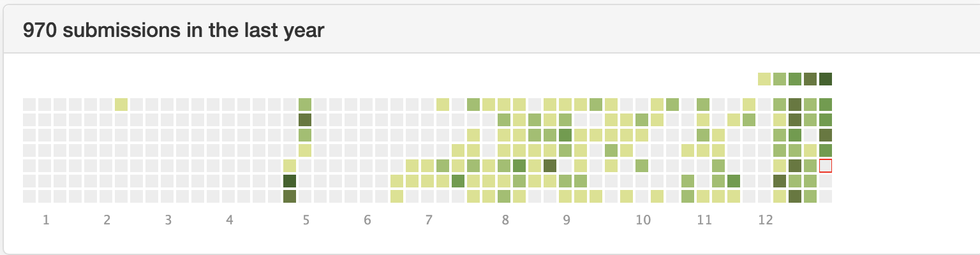Select the top-left grey cell of the heatmap

(29, 105)
